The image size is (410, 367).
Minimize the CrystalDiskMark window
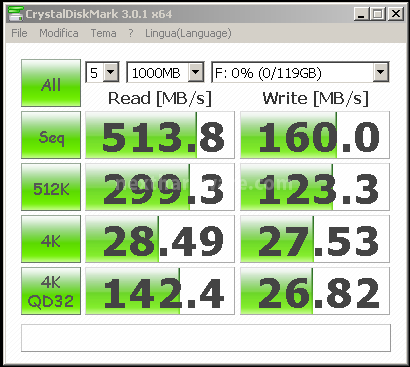coord(362,14)
